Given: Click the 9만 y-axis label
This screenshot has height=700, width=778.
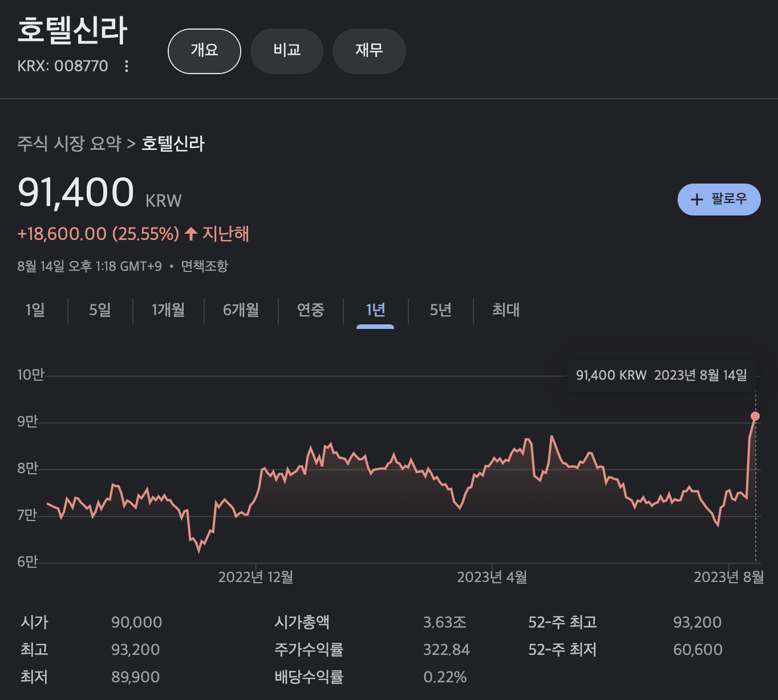Looking at the screenshot, I should coord(27,421).
